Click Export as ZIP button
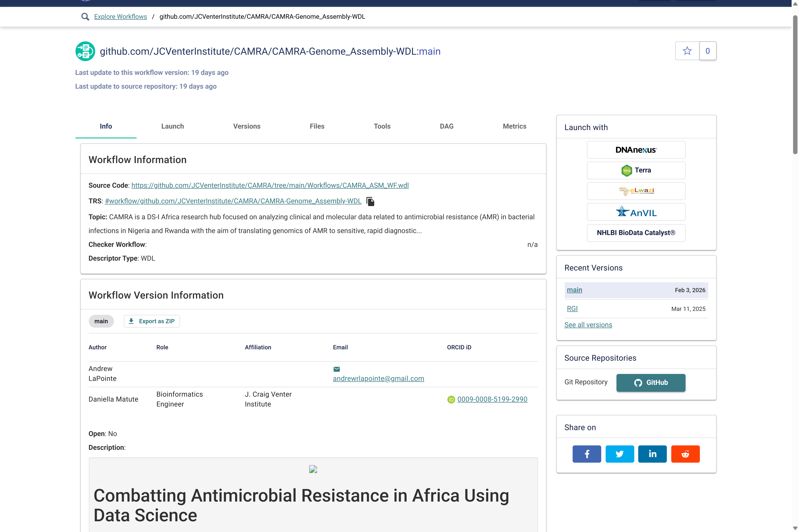This screenshot has height=532, width=799. tap(152, 321)
